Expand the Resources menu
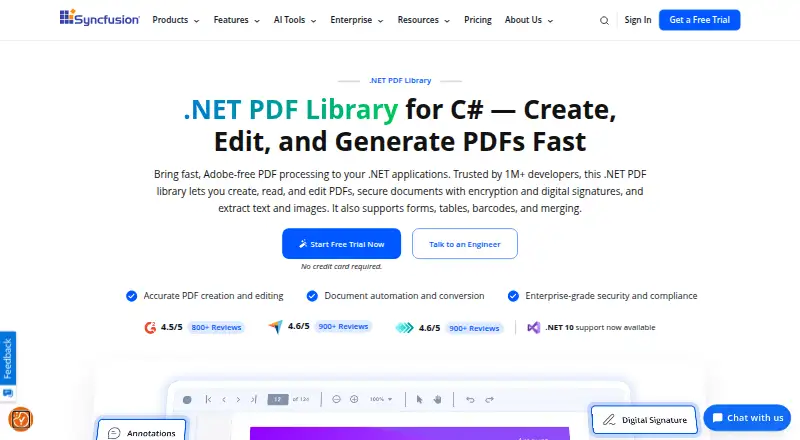The width and height of the screenshot is (800, 440). pos(423,20)
